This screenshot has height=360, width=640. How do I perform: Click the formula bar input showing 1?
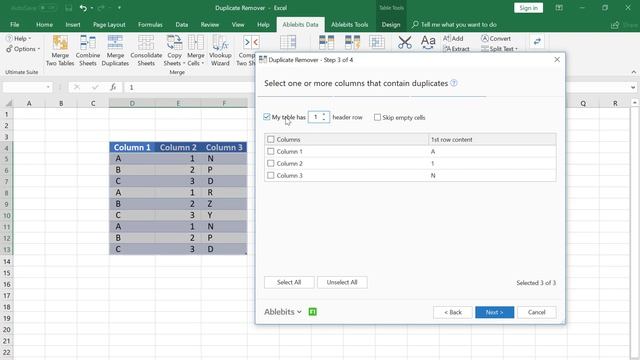pyautogui.click(x=378, y=87)
